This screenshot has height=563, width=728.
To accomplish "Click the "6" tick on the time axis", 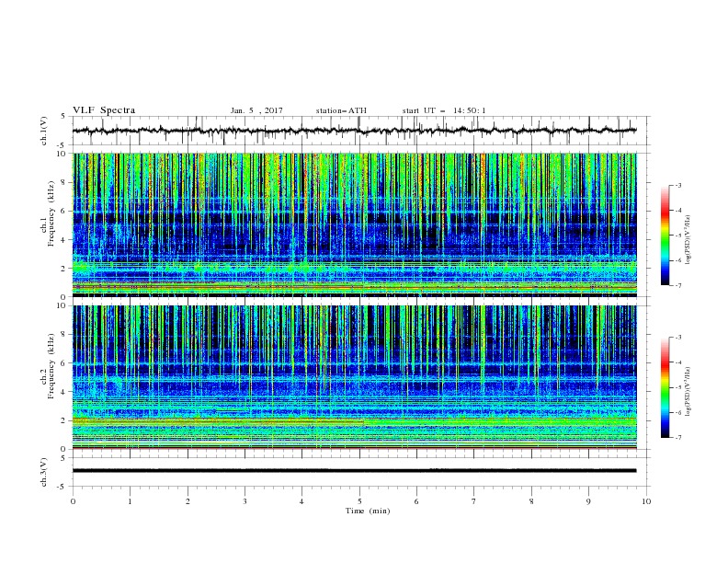I will point(416,501).
